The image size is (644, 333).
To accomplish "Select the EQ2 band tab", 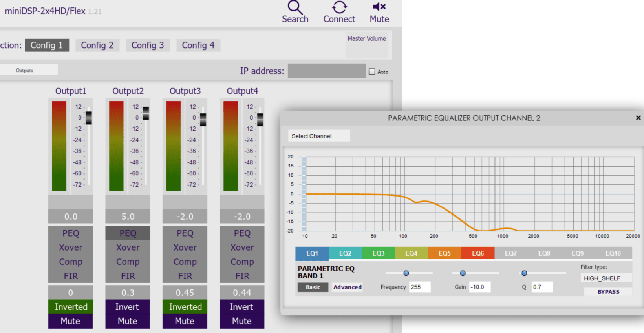I will (345, 253).
